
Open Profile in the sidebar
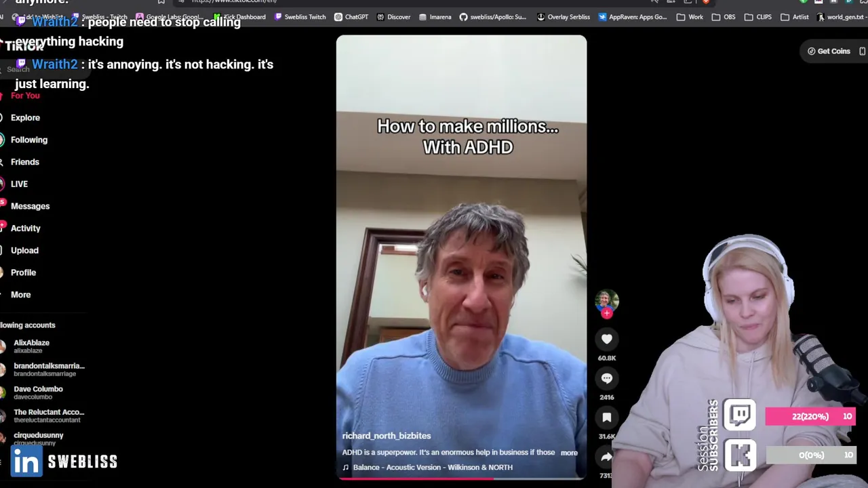[23, 272]
